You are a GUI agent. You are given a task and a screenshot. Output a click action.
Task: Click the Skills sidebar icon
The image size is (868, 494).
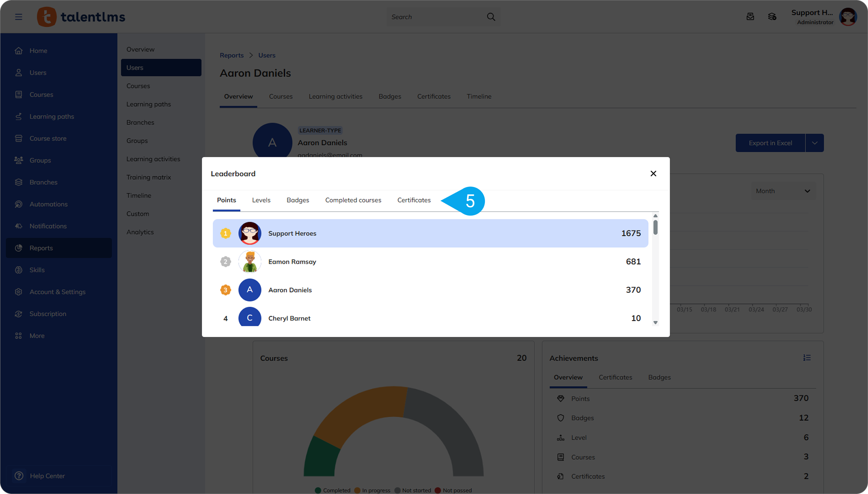pyautogui.click(x=18, y=270)
